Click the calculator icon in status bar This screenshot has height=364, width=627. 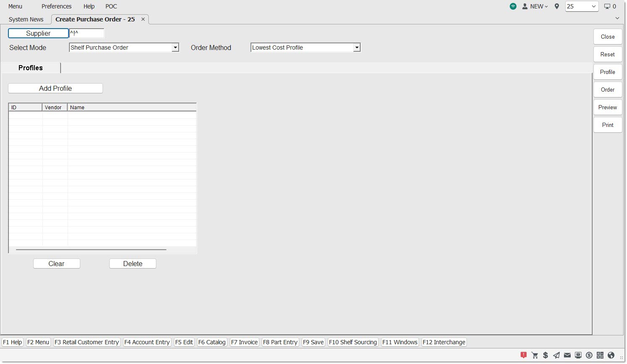(x=600, y=355)
